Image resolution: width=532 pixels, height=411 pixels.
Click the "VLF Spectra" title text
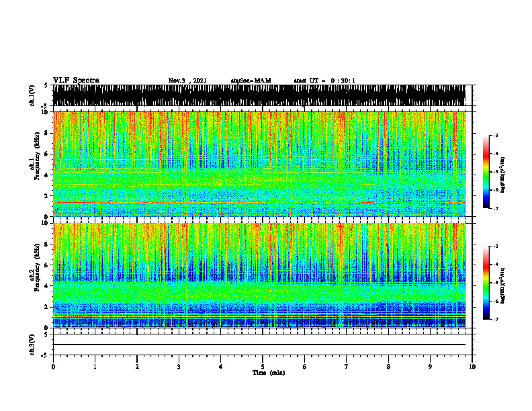(76, 81)
